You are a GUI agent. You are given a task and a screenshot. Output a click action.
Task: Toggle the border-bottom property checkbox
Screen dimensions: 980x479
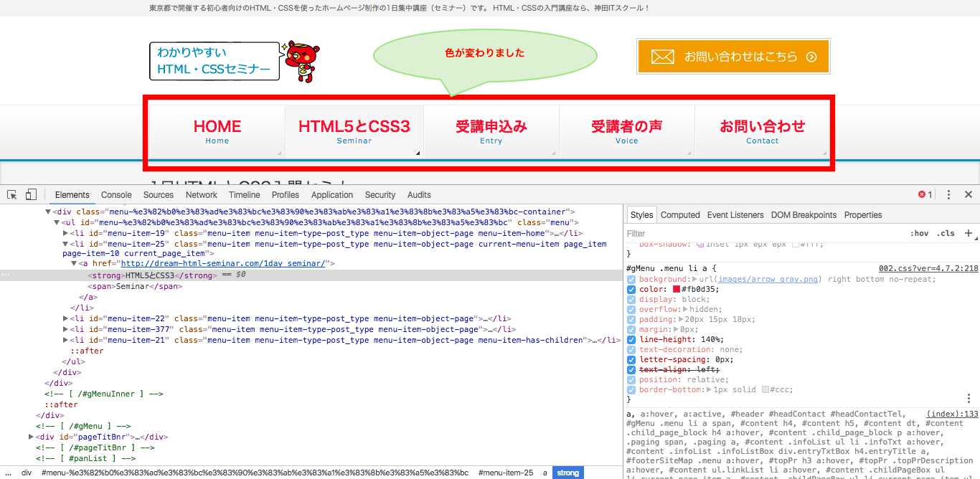click(631, 390)
